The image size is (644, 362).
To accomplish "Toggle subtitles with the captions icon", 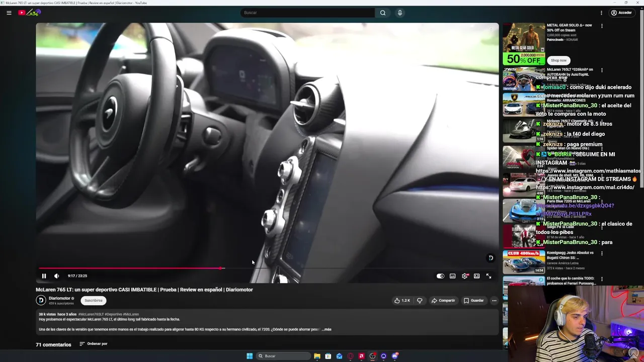I will point(453,276).
